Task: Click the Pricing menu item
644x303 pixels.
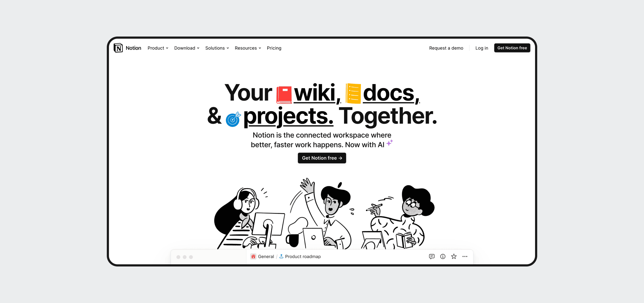Action: point(274,48)
